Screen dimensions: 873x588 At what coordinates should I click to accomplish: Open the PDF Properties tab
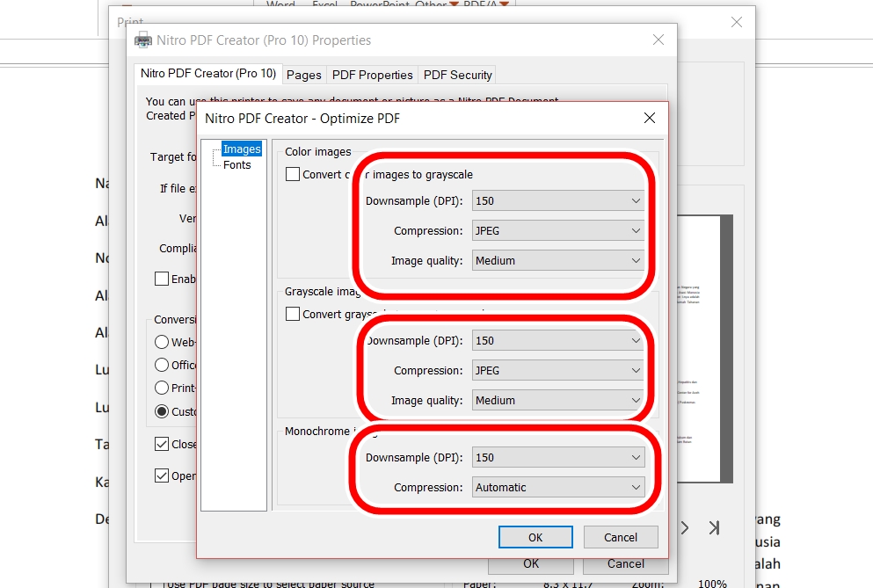[x=373, y=75]
